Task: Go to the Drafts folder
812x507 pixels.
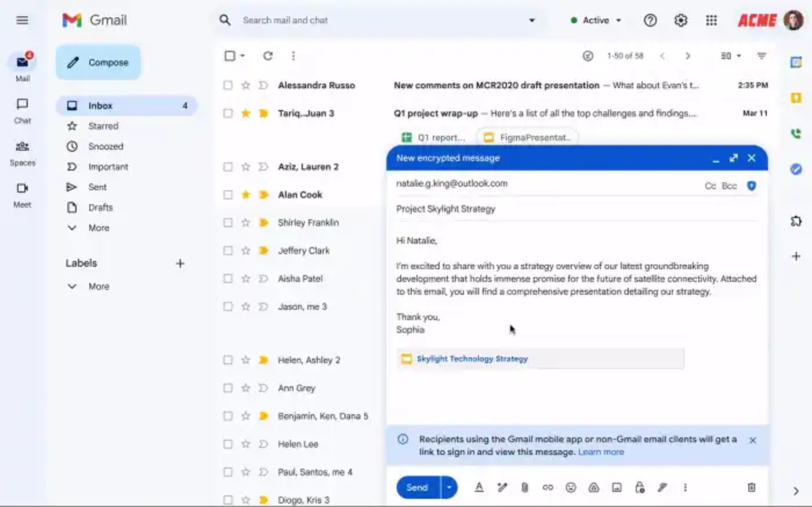Action: pyautogui.click(x=100, y=207)
